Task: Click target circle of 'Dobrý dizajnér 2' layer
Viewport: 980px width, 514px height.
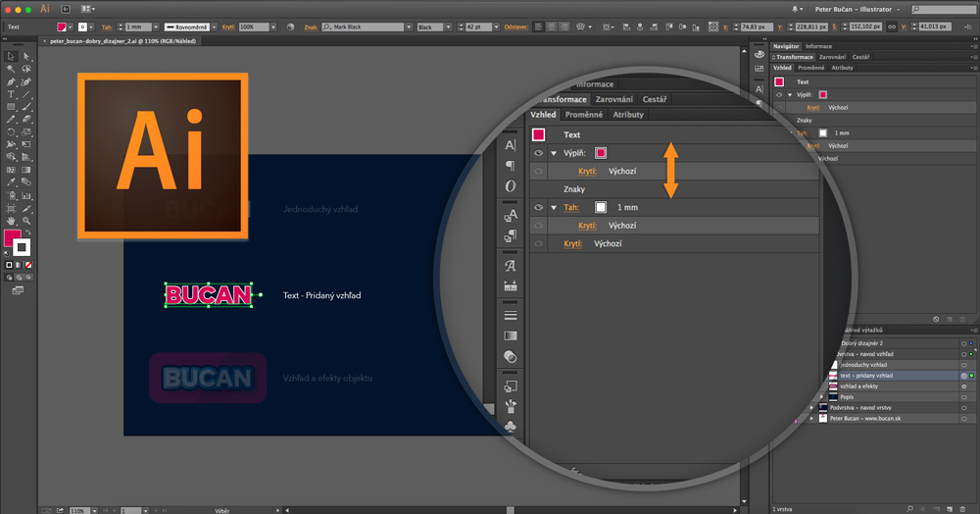Action: pos(963,343)
